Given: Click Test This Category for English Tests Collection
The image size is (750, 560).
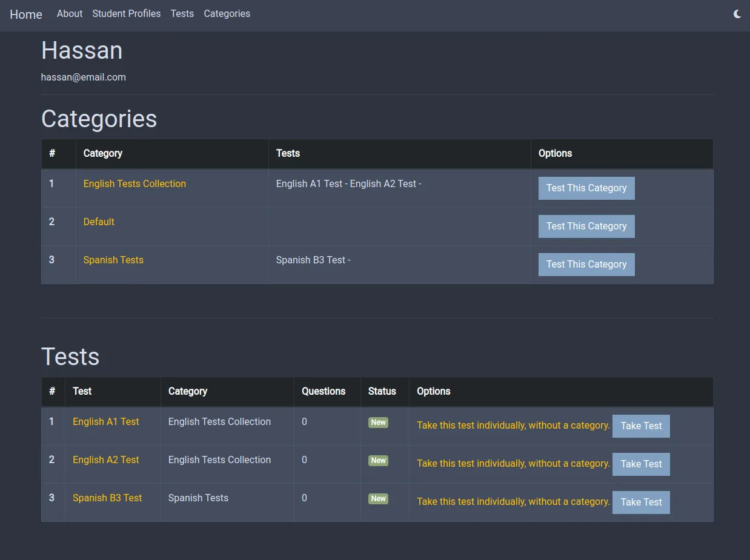Looking at the screenshot, I should click(586, 188).
